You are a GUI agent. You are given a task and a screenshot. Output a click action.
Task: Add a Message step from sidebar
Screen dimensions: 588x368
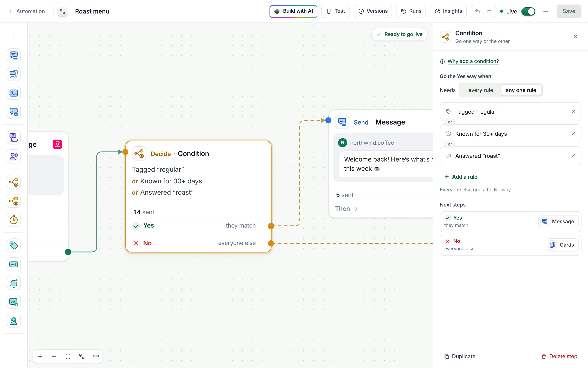14,55
